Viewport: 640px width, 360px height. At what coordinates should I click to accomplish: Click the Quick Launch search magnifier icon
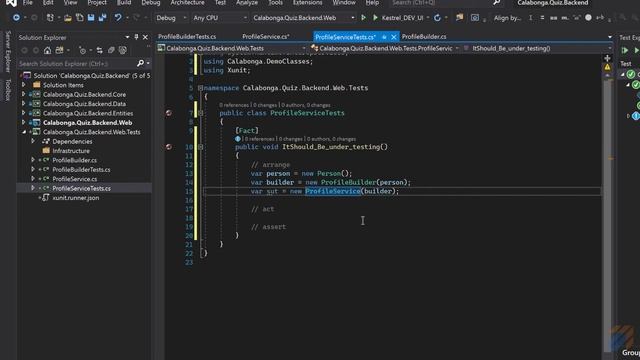pyautogui.click(x=497, y=3)
